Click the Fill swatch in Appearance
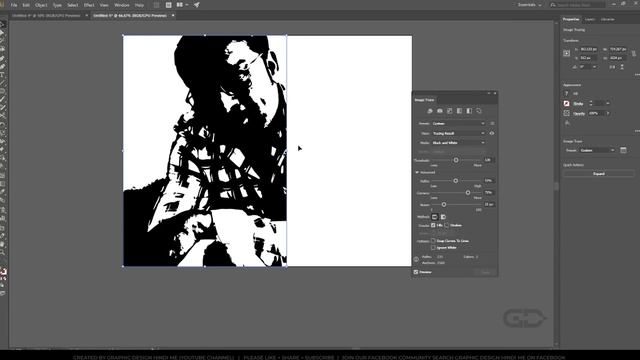Screen dimensions: 640x360 pos(567,93)
